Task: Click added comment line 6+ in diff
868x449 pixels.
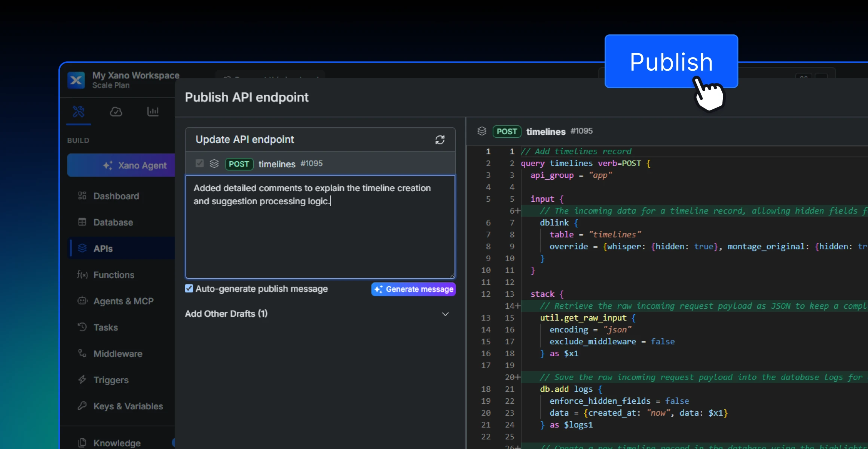Action: [694, 211]
